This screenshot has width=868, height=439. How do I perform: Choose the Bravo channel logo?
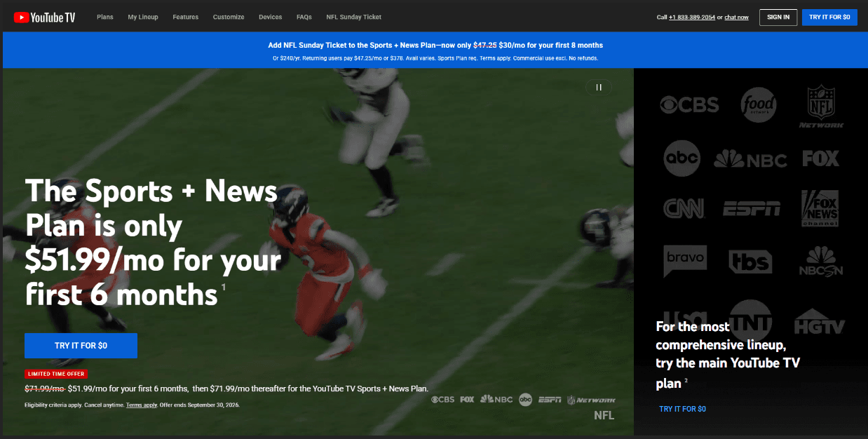(x=685, y=261)
